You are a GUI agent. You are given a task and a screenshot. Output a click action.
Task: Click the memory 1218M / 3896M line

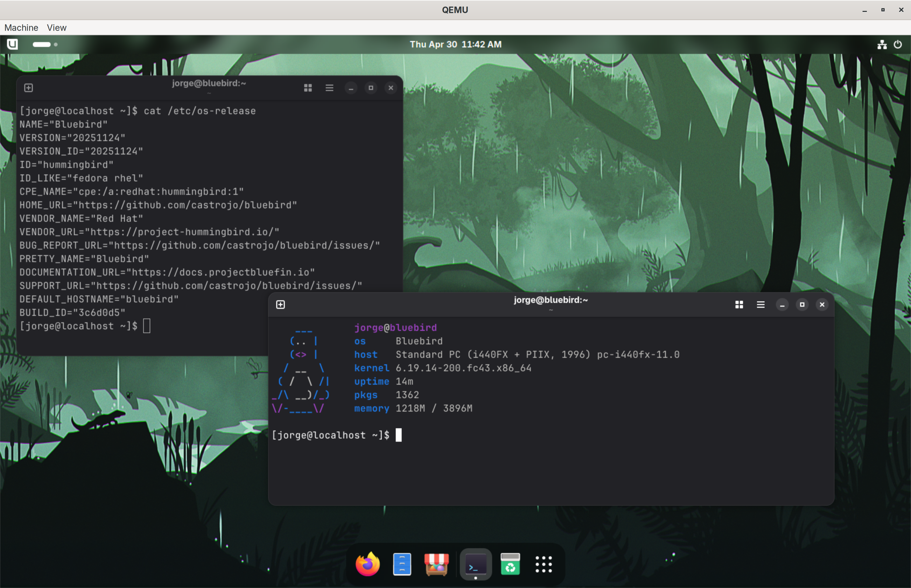pyautogui.click(x=413, y=408)
